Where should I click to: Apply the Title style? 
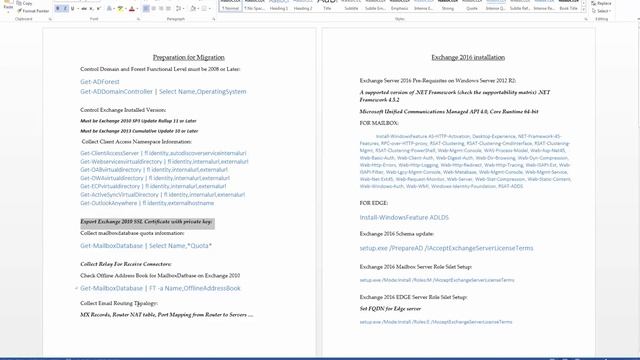coord(327,6)
